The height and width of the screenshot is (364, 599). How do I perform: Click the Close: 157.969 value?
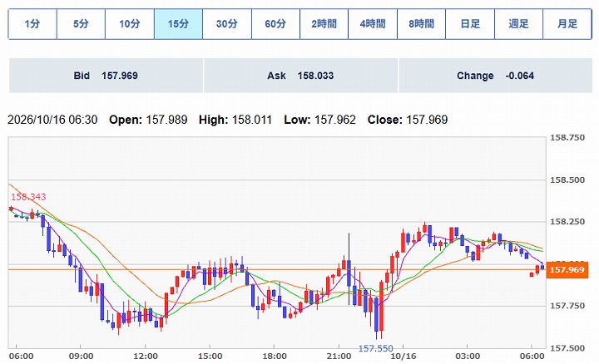(x=407, y=120)
